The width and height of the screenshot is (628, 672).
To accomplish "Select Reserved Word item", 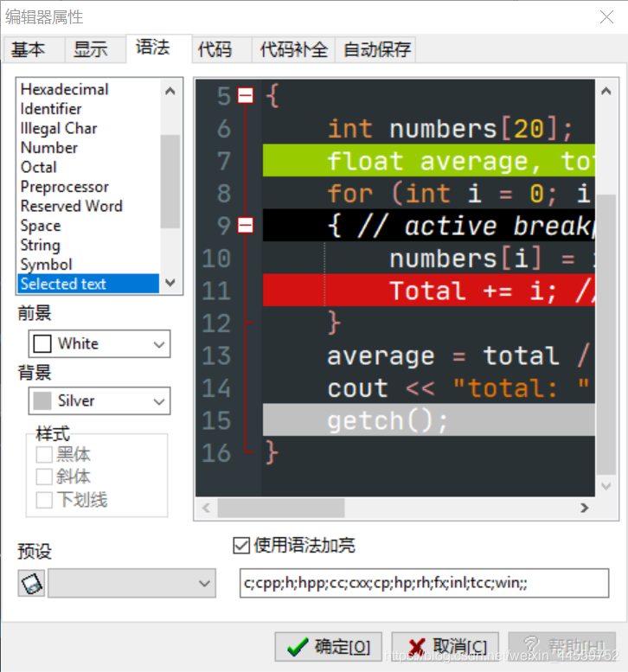I will tap(89, 206).
